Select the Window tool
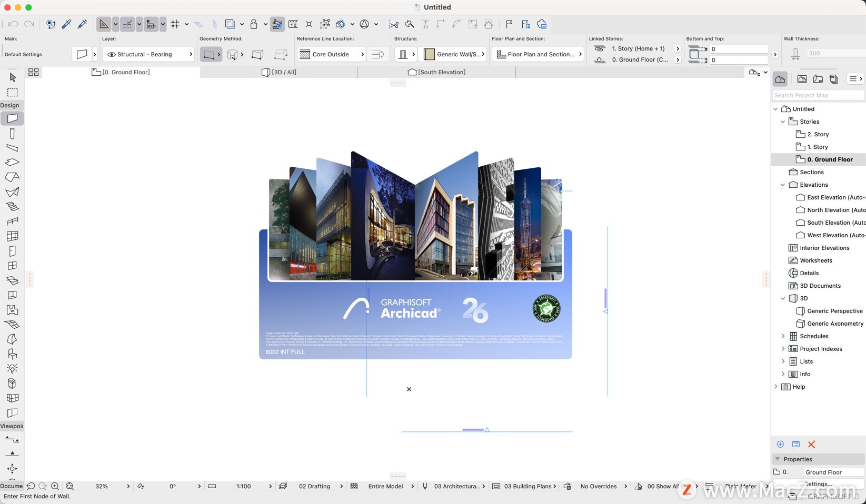This screenshot has height=504, width=866. tap(13, 266)
